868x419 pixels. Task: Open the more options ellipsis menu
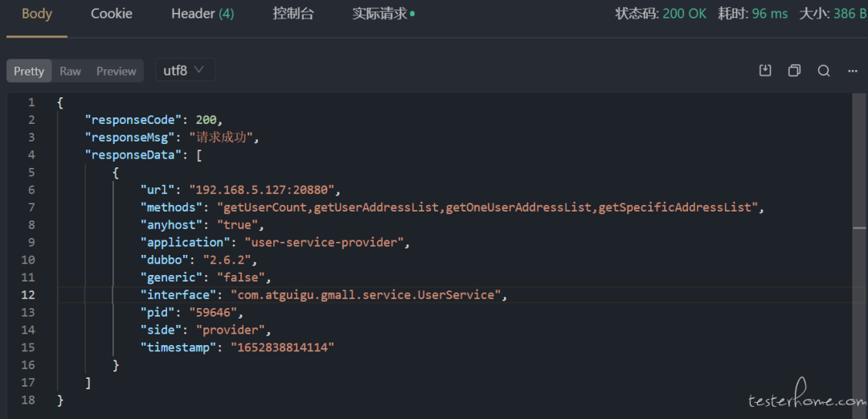(853, 71)
